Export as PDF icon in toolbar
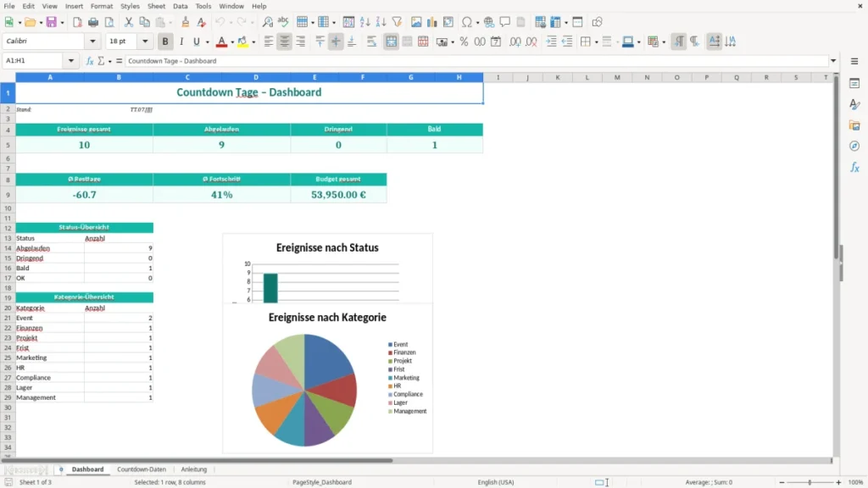 coord(77,22)
